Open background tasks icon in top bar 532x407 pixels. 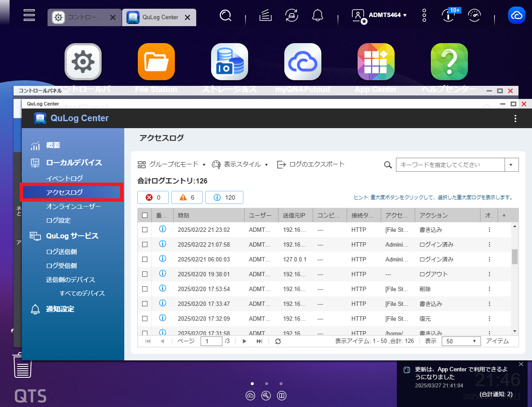click(x=265, y=16)
